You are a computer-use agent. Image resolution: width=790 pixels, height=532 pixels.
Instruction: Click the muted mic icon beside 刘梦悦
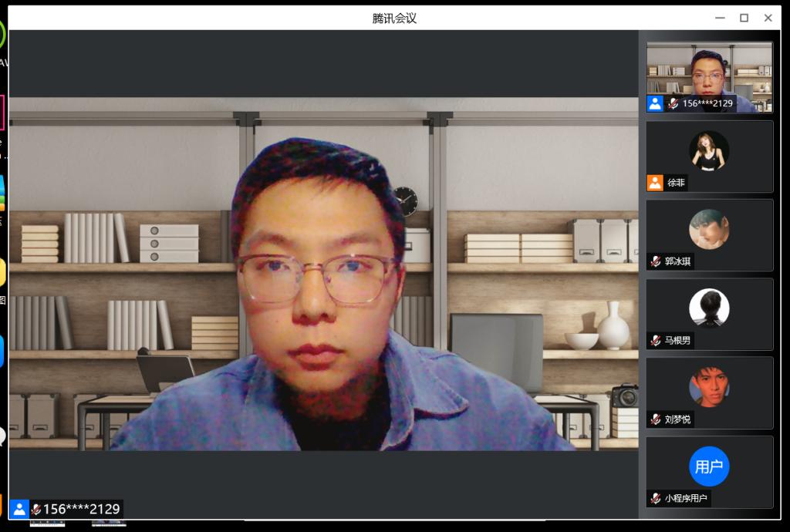pyautogui.click(x=656, y=419)
